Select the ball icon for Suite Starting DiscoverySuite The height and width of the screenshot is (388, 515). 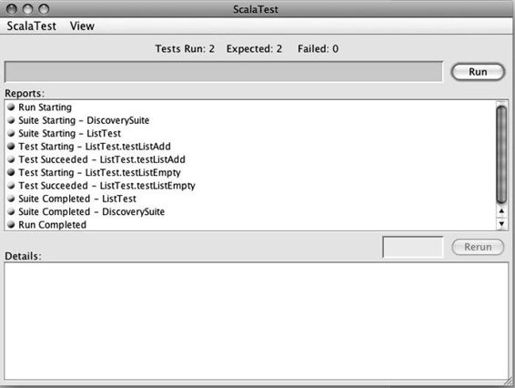click(x=11, y=120)
